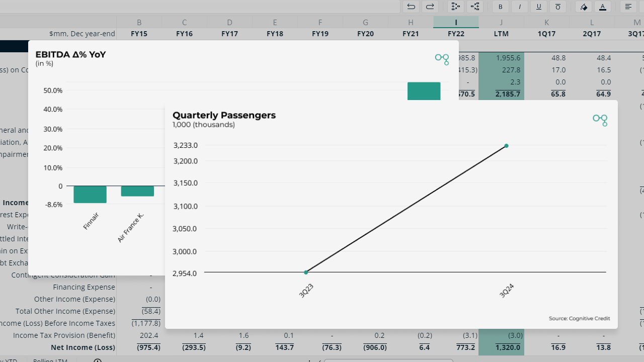The image size is (644, 362).
Task: Select column H header
Action: [x=411, y=22]
